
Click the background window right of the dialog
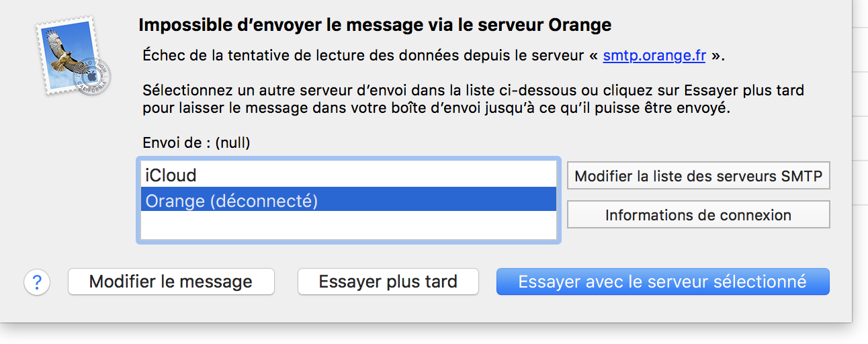[861, 134]
